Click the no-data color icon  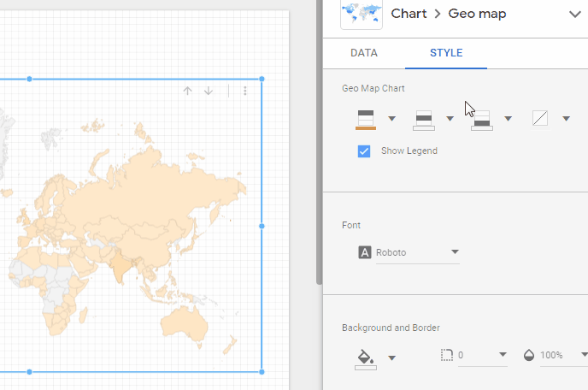click(539, 119)
